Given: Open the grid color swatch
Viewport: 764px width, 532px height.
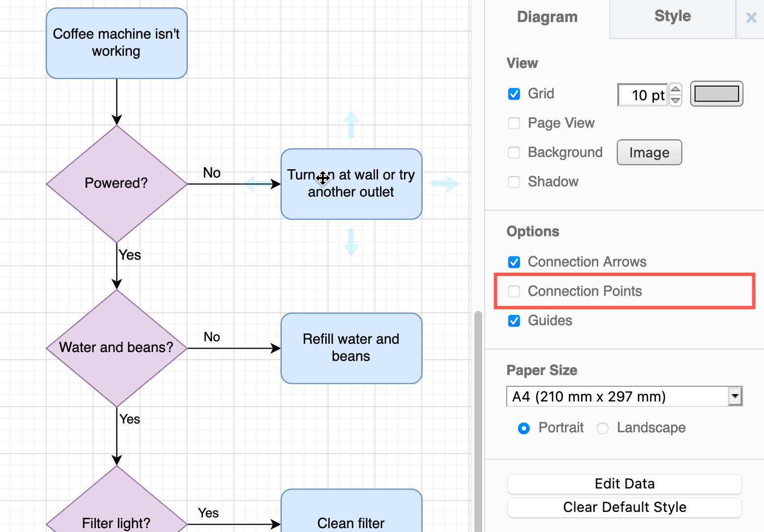Looking at the screenshot, I should click(716, 93).
